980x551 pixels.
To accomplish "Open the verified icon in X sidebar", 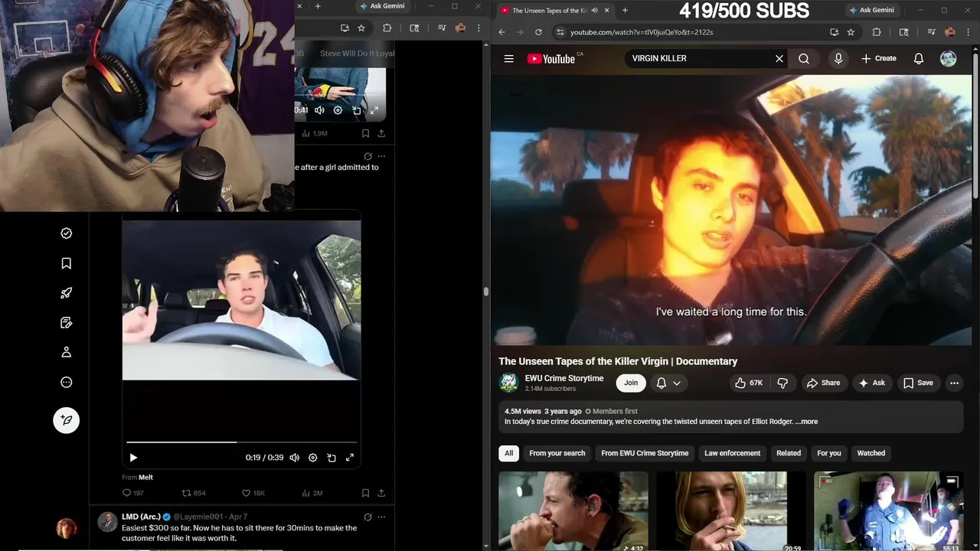I will 67,233.
